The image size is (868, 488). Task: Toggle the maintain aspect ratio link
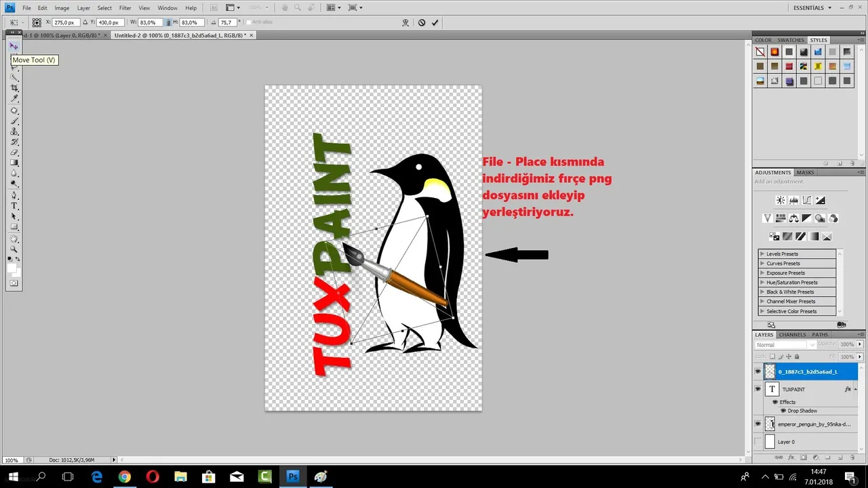pos(169,22)
